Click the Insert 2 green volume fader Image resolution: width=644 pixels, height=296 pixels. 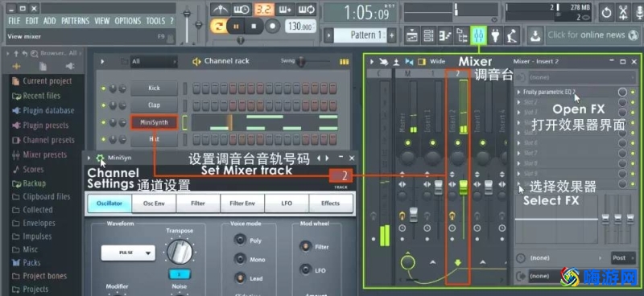click(464, 187)
